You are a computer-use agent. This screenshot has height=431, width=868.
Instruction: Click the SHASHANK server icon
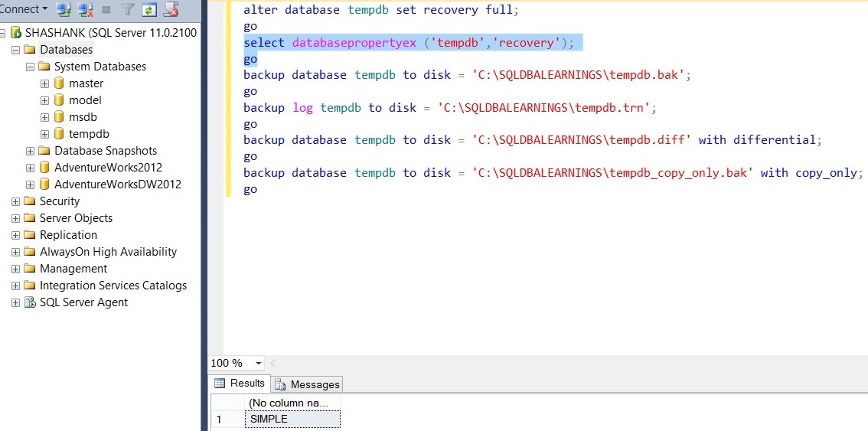(16, 33)
